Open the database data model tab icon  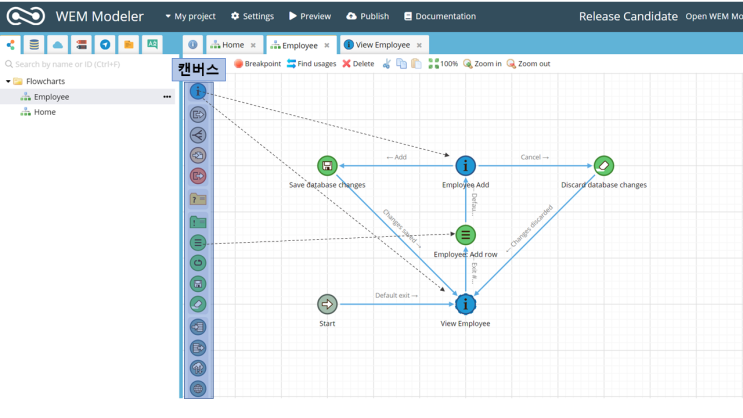(34, 45)
